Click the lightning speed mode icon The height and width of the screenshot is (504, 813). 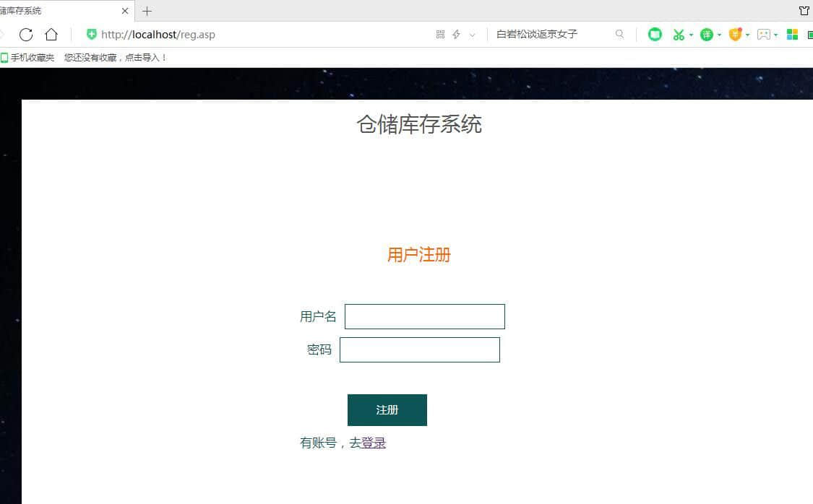[456, 35]
